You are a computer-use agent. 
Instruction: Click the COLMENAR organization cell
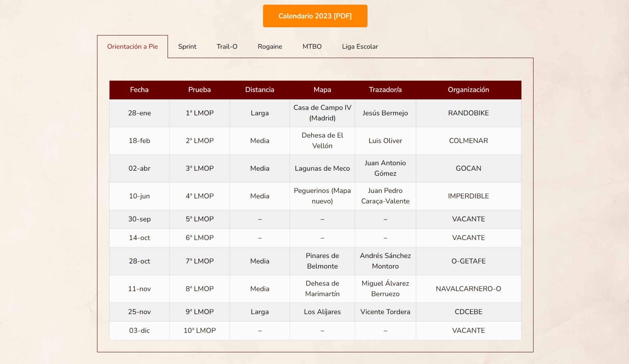click(468, 141)
